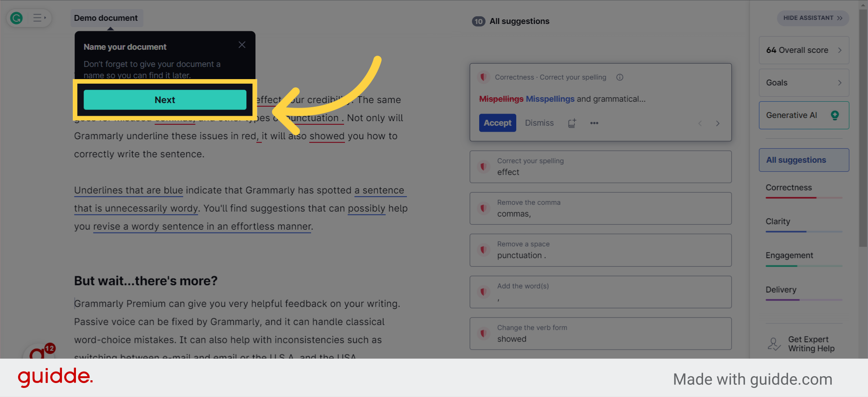The width and height of the screenshot is (868, 397).
Task: Dismiss the spelling suggestion
Action: (x=539, y=123)
